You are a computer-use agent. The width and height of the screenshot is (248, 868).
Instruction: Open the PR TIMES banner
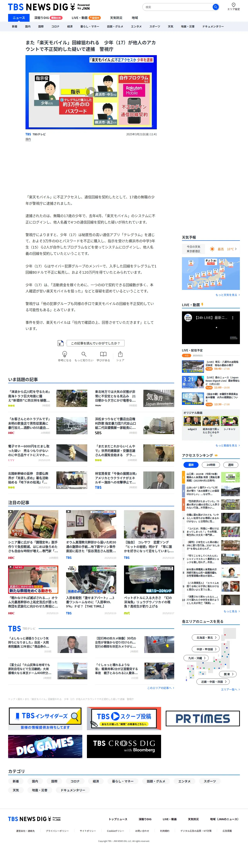203,718
